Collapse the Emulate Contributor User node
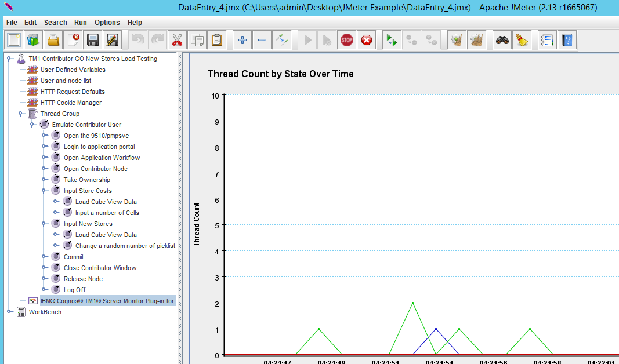Screen dimensions: 619x364 click(x=32, y=125)
